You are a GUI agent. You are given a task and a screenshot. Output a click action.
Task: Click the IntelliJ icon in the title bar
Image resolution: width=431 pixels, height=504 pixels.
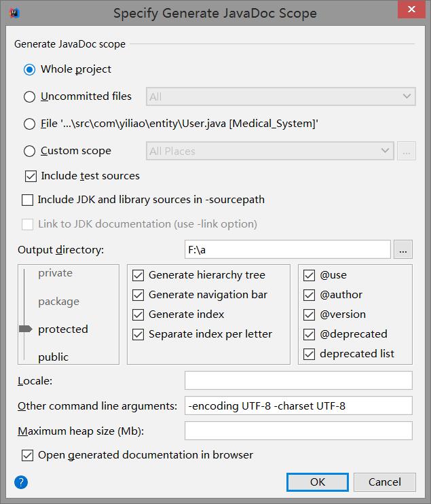coord(15,13)
